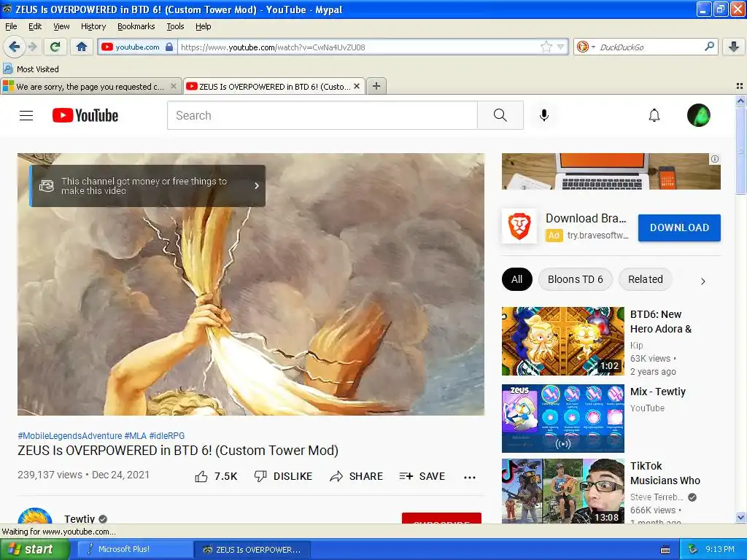This screenshot has height=560, width=747.
Task: Open the 'Download Bra...' ad title
Action: point(586,218)
